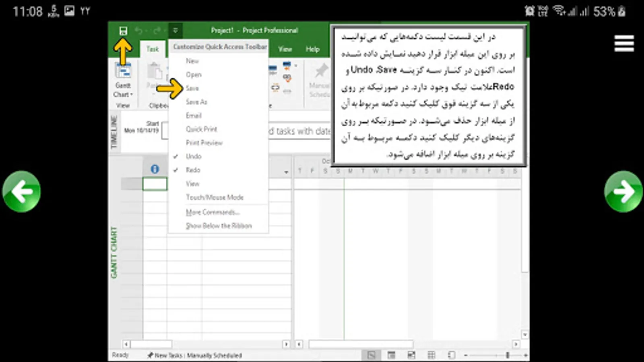Click the right scroll arrow under the Gantt chart
The height and width of the screenshot is (362, 644).
coord(516,344)
